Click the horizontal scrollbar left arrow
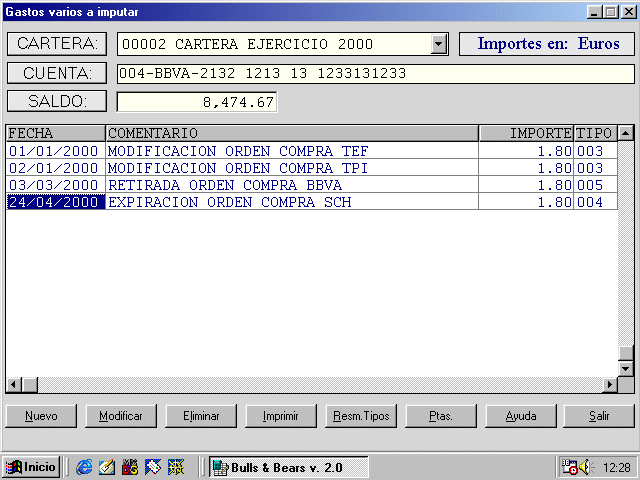 pyautogui.click(x=14, y=384)
